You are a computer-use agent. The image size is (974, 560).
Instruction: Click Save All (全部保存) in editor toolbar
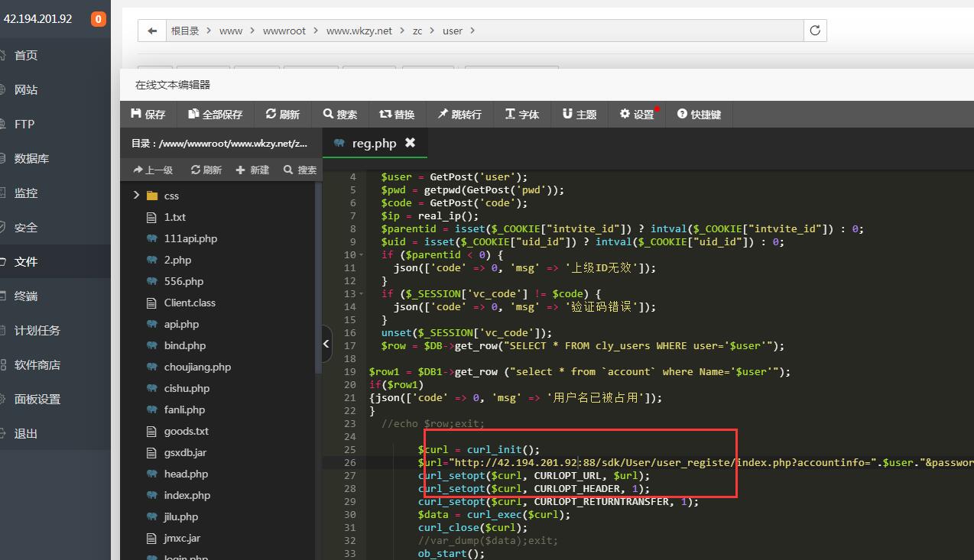tap(216, 114)
